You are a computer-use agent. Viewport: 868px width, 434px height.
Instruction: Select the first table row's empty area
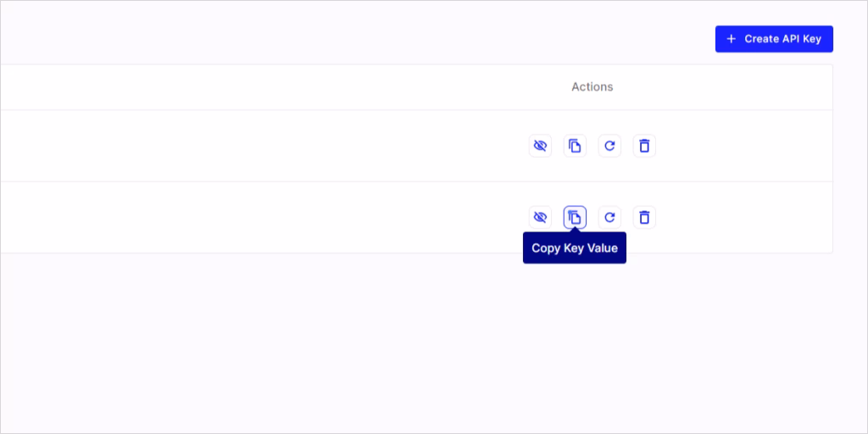click(x=260, y=146)
